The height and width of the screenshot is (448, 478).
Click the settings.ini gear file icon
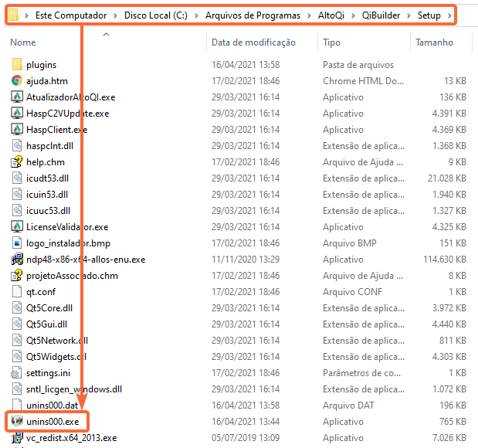[17, 372]
